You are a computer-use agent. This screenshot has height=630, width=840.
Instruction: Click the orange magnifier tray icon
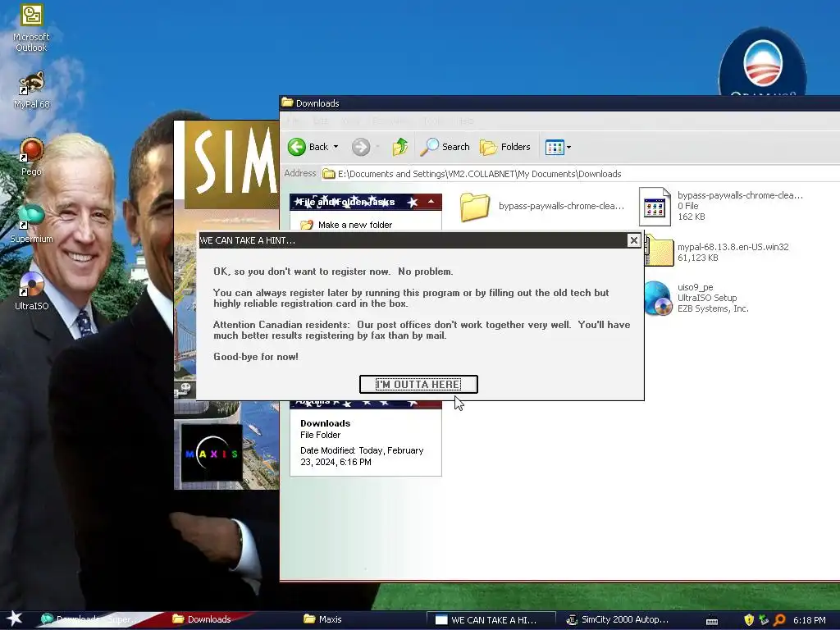pyautogui.click(x=779, y=620)
